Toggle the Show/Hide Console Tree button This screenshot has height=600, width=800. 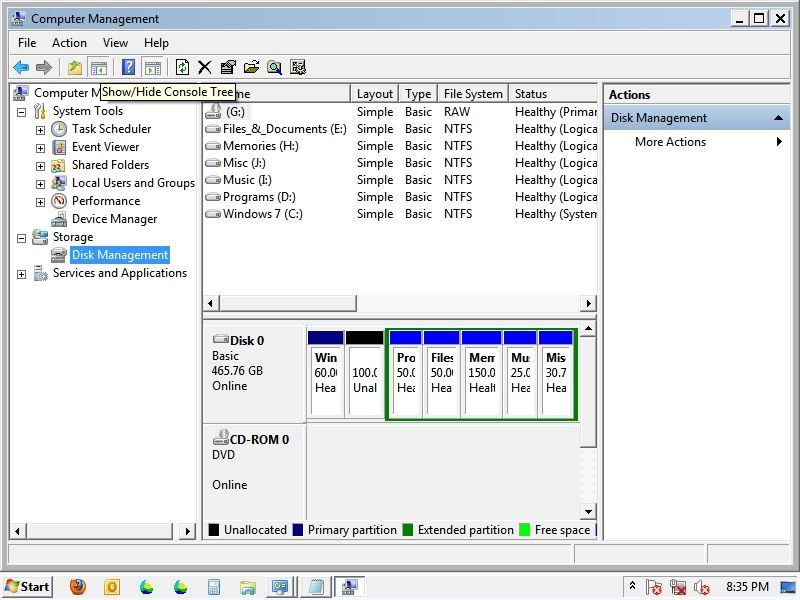[x=98, y=67]
